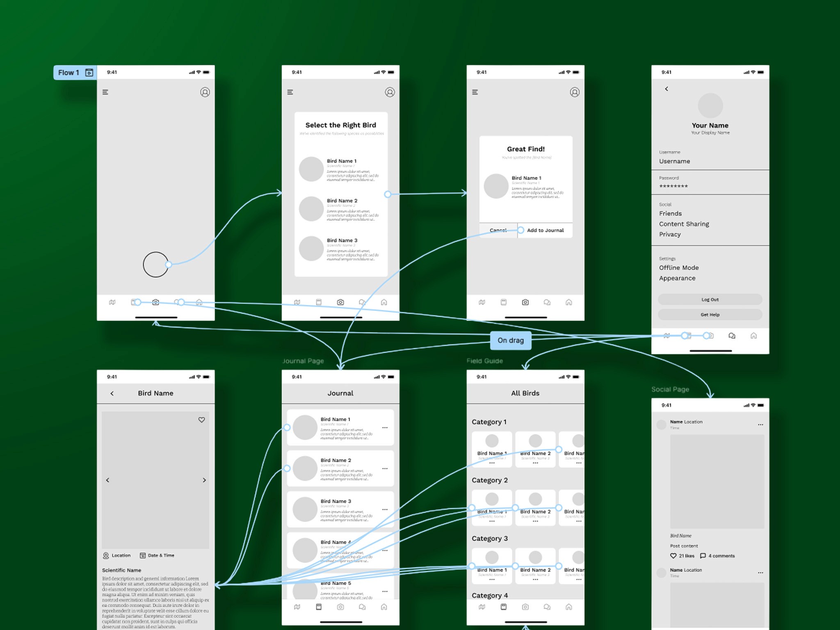Open Content Sharing option in profile
Screen dimensions: 840x630
click(x=684, y=224)
